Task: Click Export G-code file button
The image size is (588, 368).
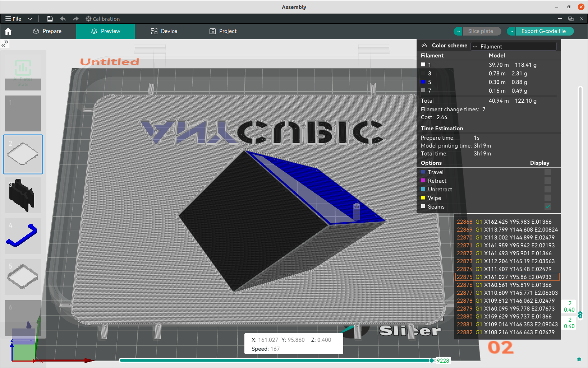Action: [545, 31]
